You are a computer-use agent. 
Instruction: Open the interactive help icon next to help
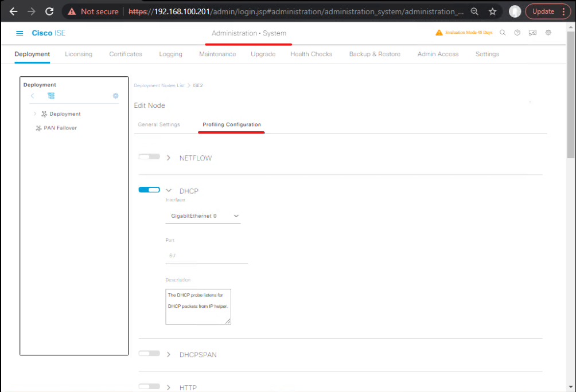(532, 33)
